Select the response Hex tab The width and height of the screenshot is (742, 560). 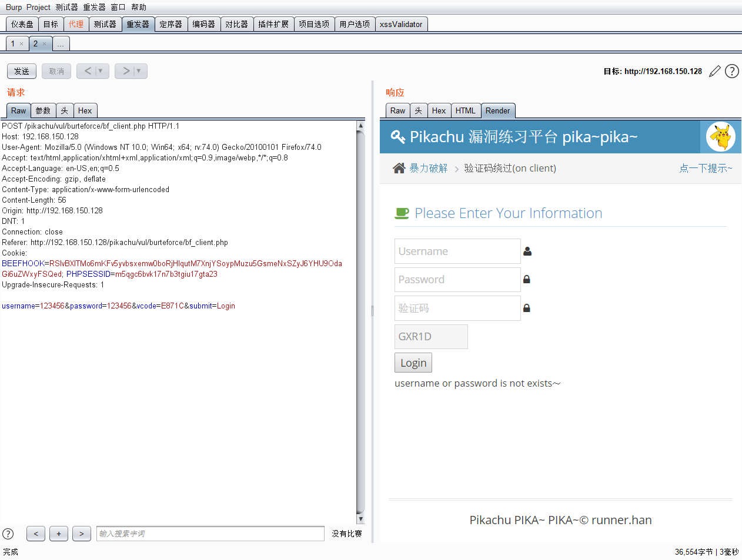(439, 110)
